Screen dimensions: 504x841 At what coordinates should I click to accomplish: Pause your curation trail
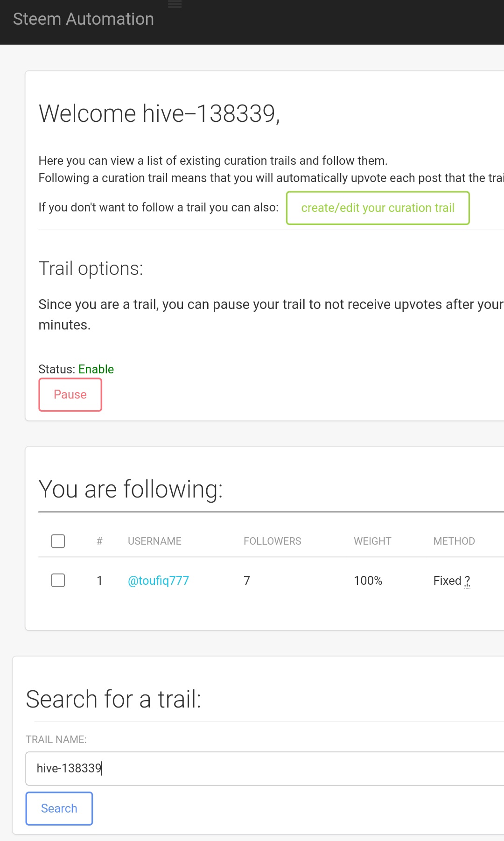(x=70, y=395)
